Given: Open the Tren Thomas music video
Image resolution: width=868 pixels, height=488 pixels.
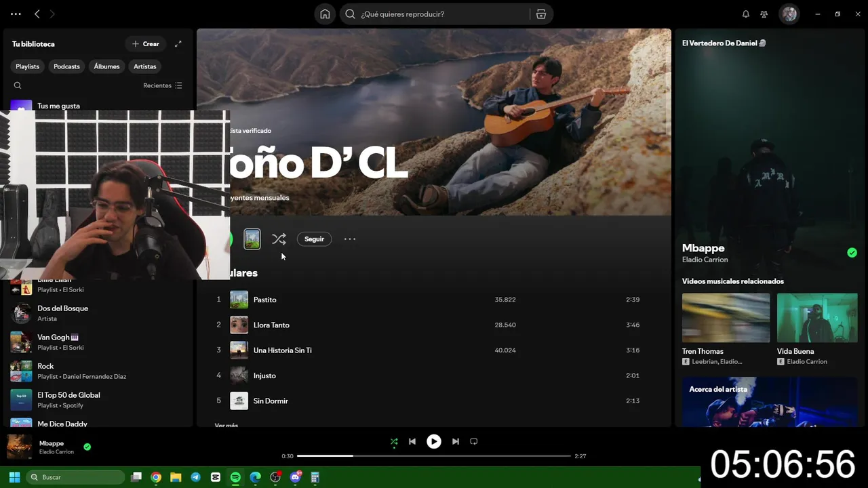Looking at the screenshot, I should click(x=726, y=318).
